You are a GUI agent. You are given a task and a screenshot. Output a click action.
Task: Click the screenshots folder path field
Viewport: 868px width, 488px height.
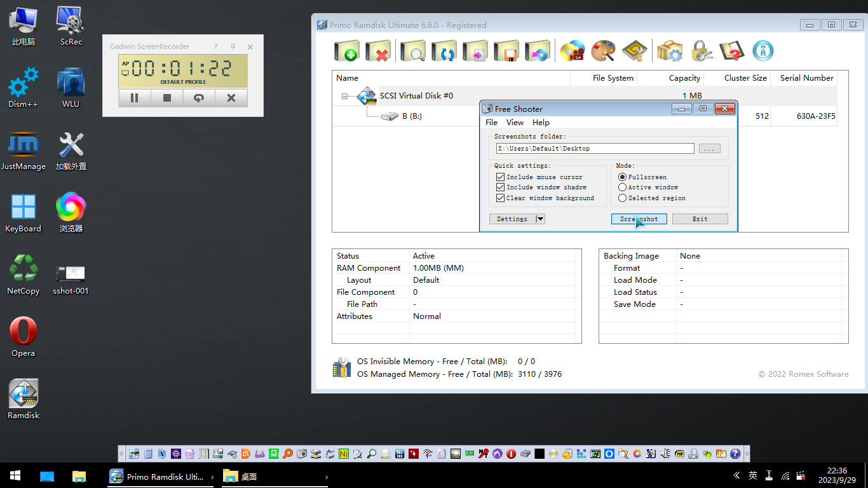coord(595,148)
